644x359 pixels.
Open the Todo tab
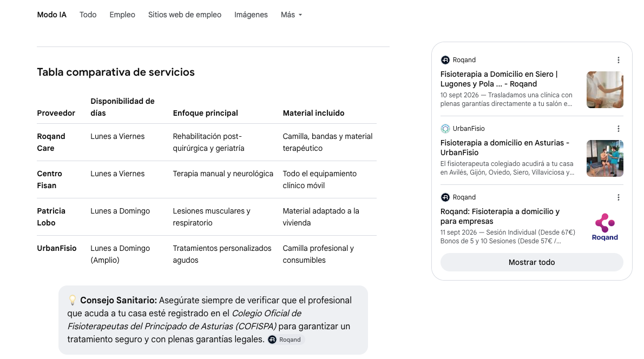[88, 15]
